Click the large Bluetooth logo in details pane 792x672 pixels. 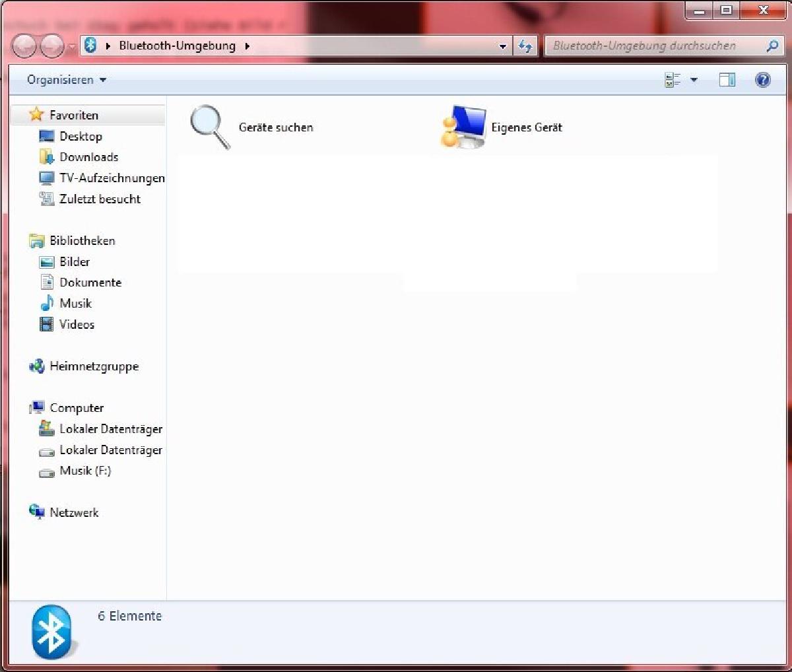click(x=53, y=632)
